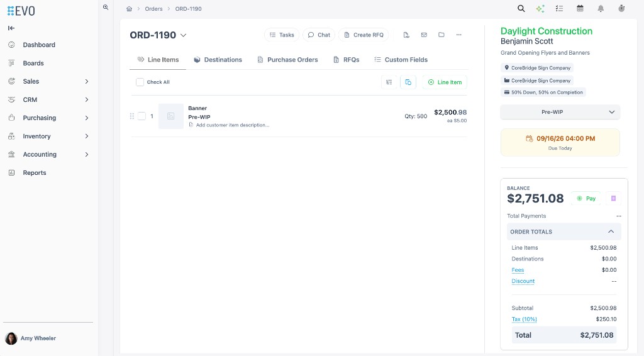
Task: Open the Tasks button
Action: pos(282,35)
